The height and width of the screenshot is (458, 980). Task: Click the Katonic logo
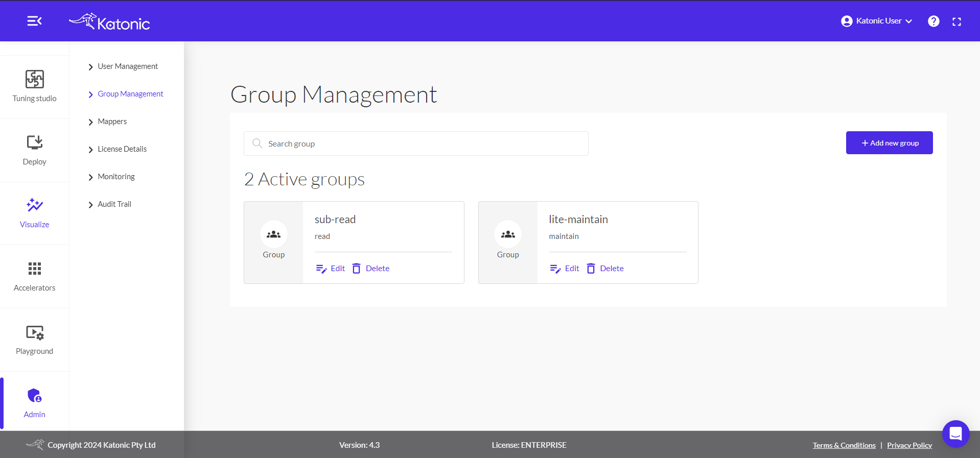109,21
